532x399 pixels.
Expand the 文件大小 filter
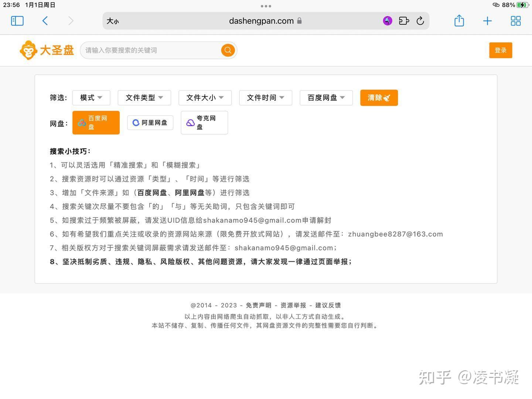pos(205,98)
